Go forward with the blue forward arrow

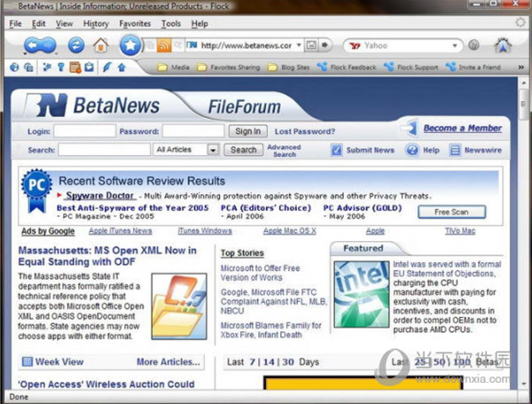pos(49,45)
